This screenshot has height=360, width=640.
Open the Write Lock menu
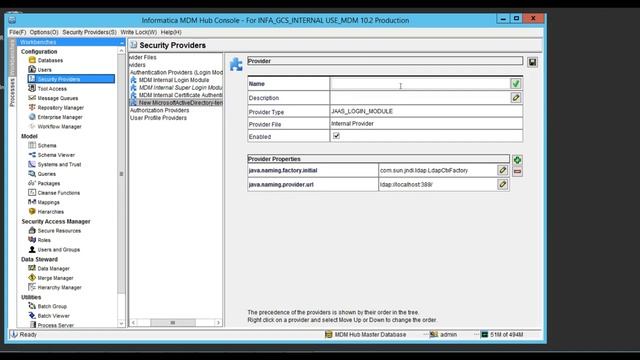pos(138,32)
